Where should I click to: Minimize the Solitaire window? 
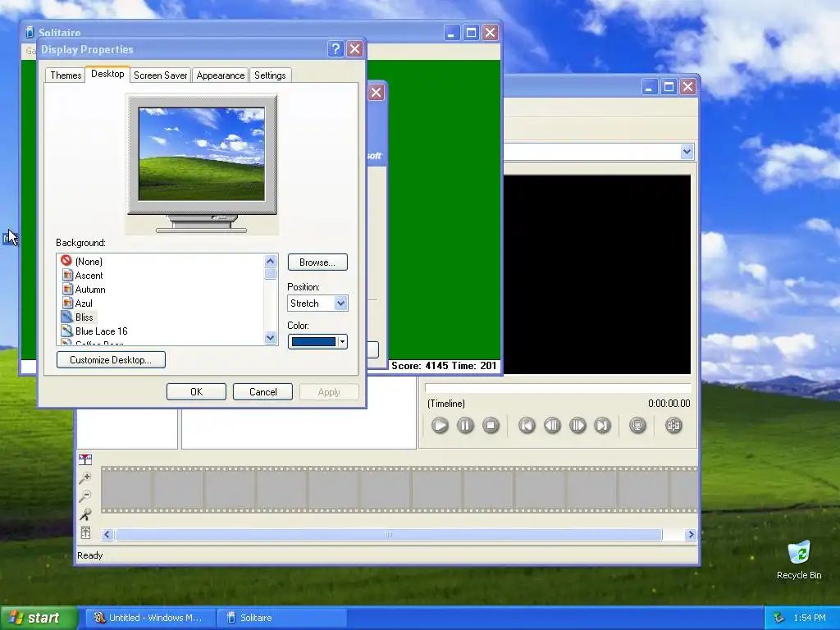[452, 33]
